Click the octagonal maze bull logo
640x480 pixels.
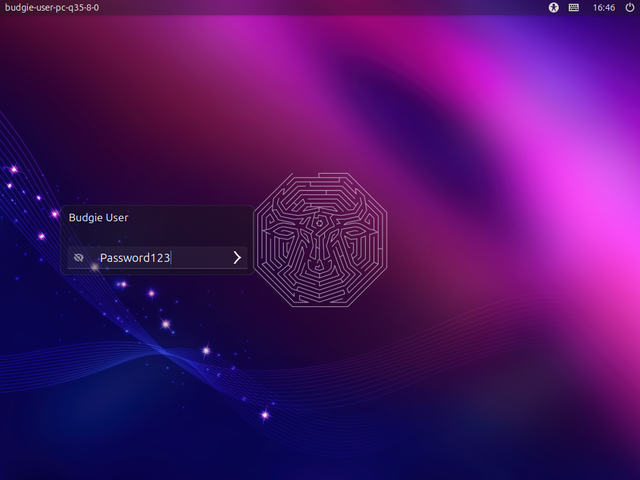pyautogui.click(x=320, y=240)
